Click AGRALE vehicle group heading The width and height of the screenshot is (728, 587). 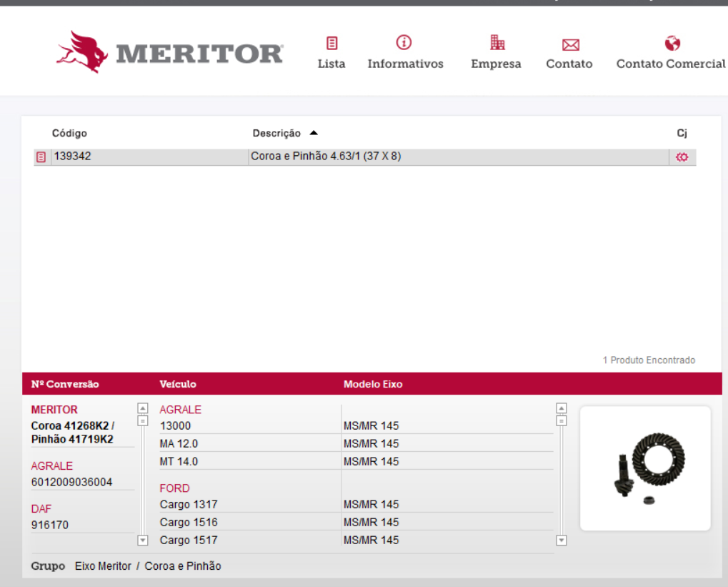[x=181, y=410]
